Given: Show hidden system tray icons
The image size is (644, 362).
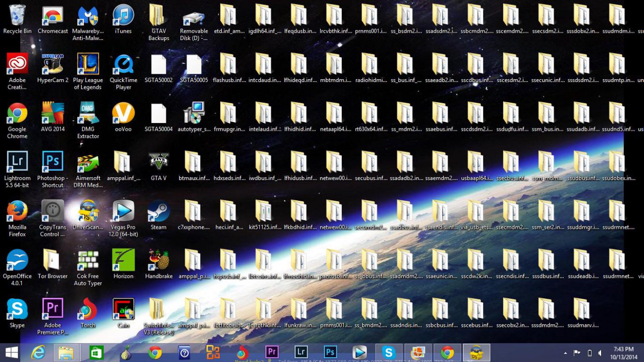Looking at the screenshot, I should 565,353.
